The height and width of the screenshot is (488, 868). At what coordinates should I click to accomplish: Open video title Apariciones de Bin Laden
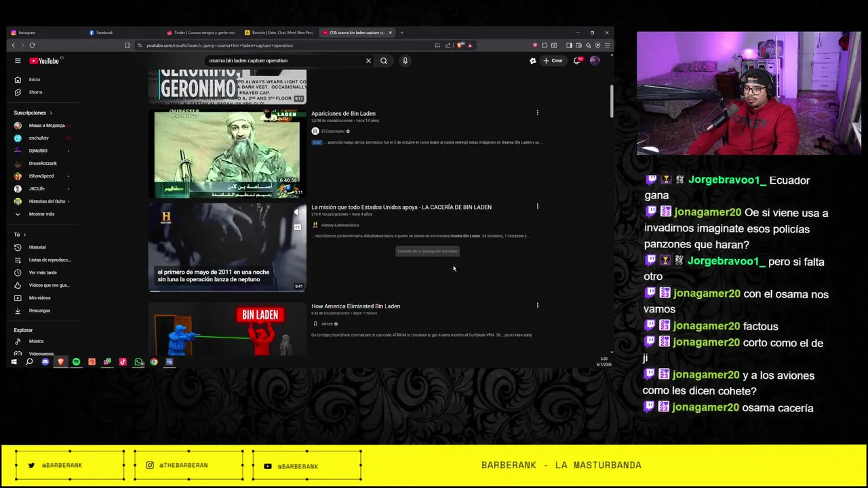coord(343,113)
